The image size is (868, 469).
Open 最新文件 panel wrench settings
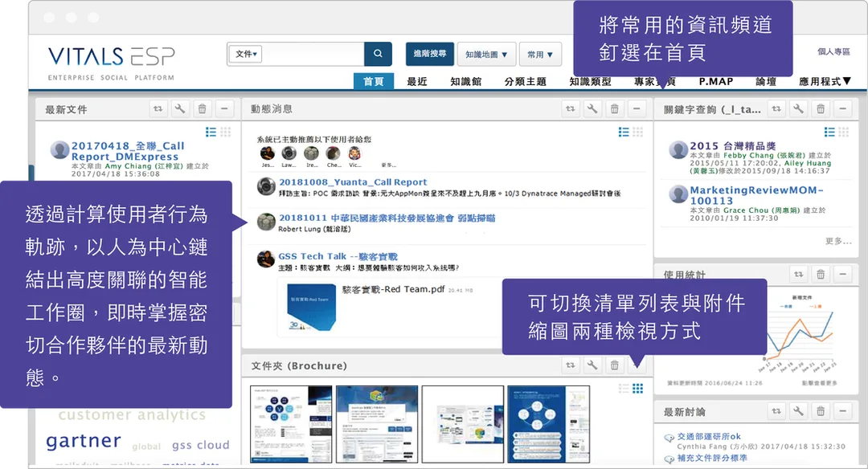(x=180, y=109)
